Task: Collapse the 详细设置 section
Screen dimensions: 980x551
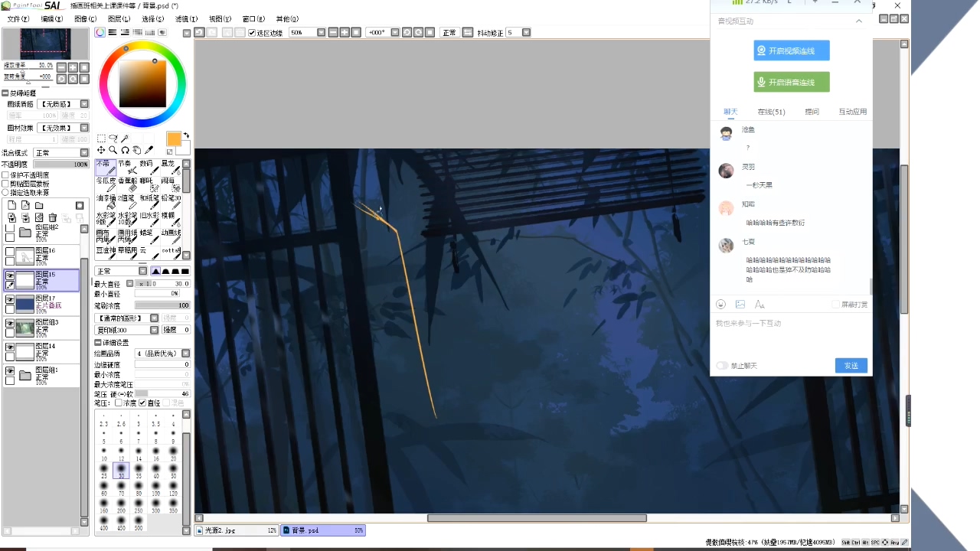Action: point(98,342)
